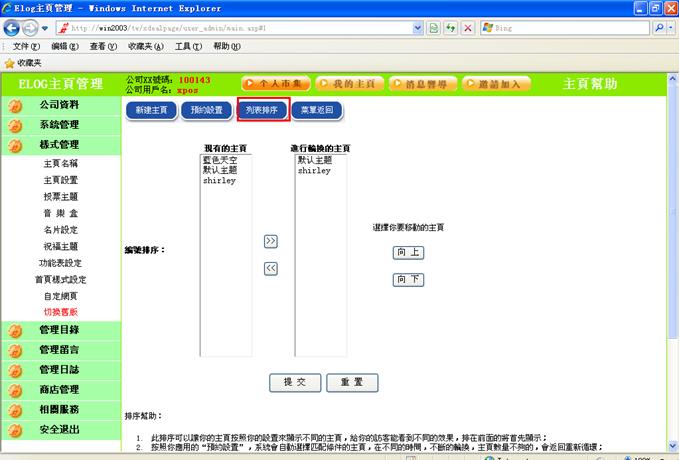Image resolution: width=679 pixels, height=460 pixels.
Task: Click the orange icon beside 公司資料
Action: pyautogui.click(x=15, y=105)
